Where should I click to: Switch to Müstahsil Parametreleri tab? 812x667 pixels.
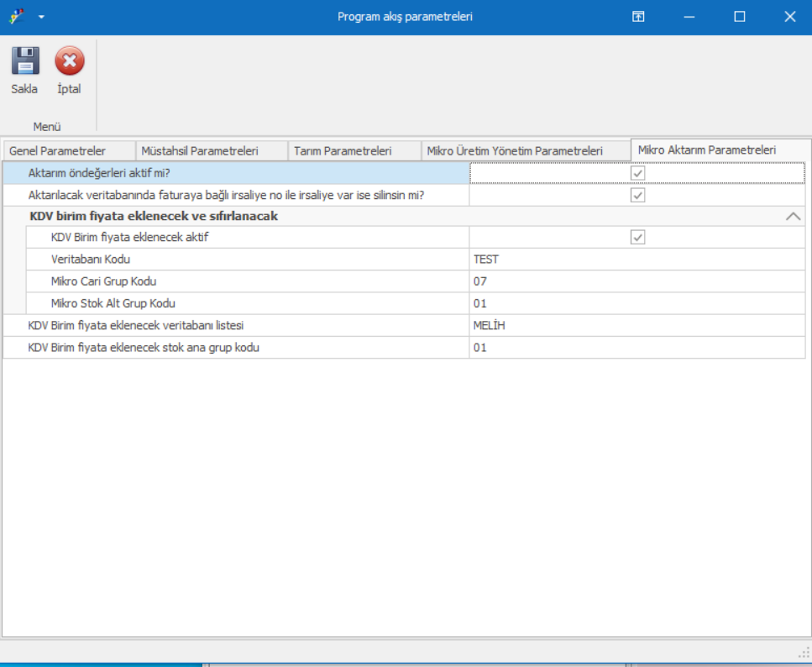click(x=212, y=151)
